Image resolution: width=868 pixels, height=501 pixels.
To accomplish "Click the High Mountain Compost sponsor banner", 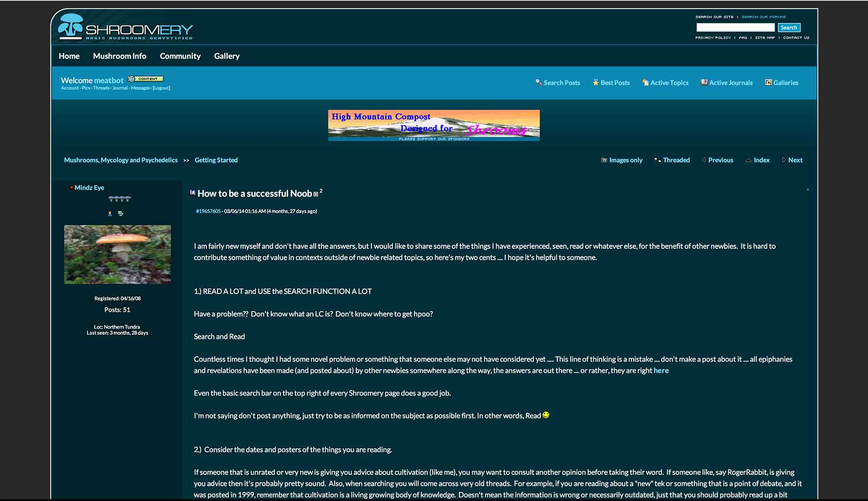I will 434,125.
